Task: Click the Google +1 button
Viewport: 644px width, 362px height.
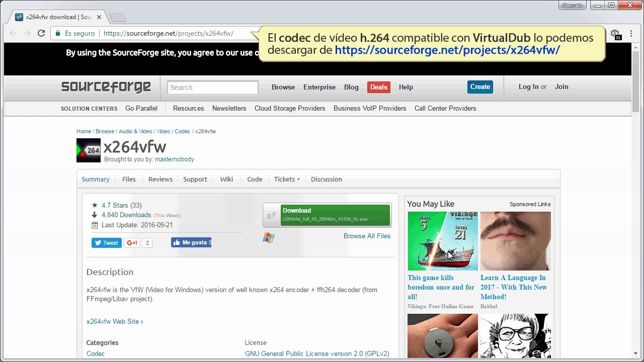Action: coord(132,243)
